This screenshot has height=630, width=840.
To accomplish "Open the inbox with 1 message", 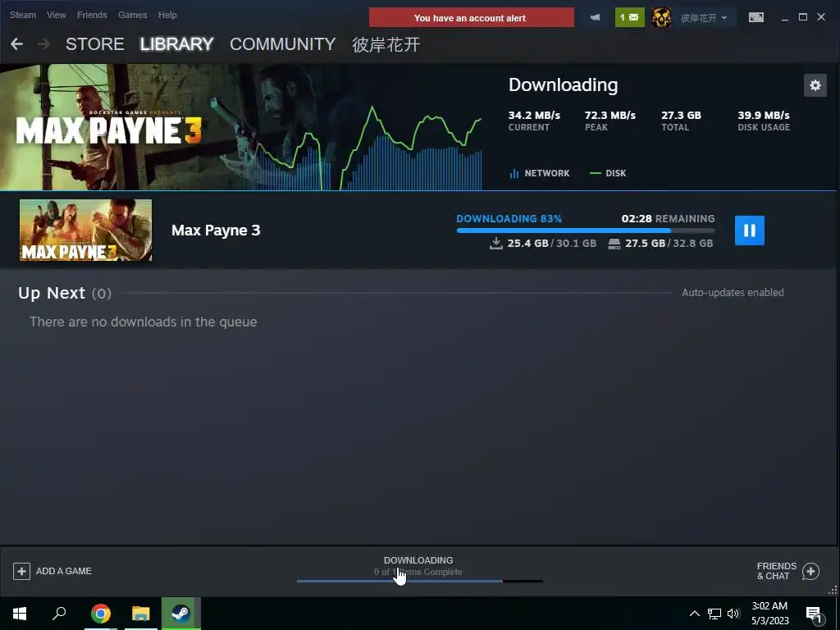I will [629, 18].
